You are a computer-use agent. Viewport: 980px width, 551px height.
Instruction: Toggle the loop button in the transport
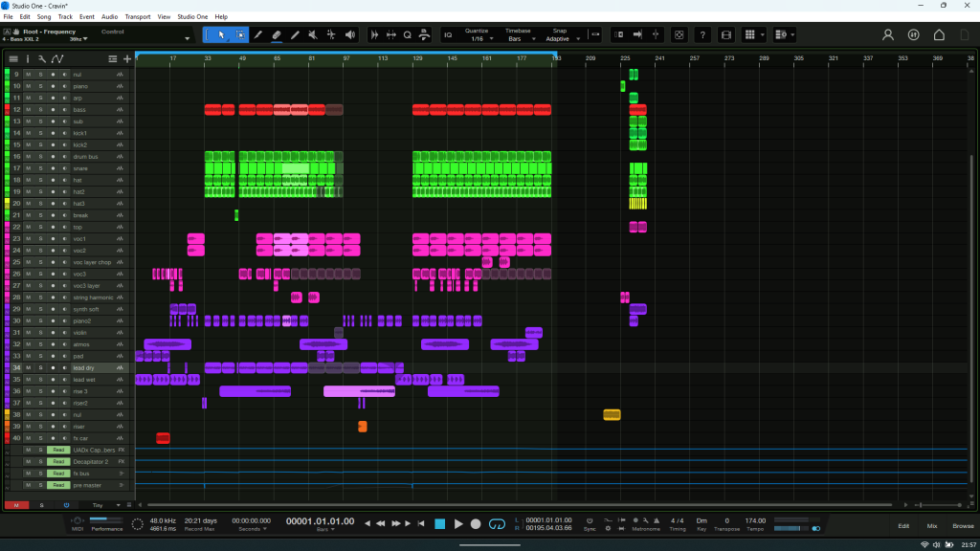(x=497, y=524)
